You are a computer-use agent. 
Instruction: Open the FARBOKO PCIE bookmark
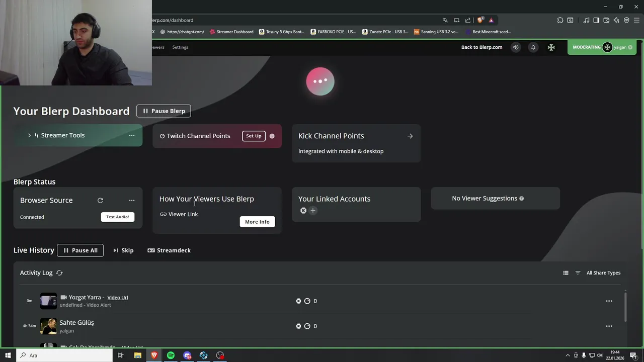[333, 32]
